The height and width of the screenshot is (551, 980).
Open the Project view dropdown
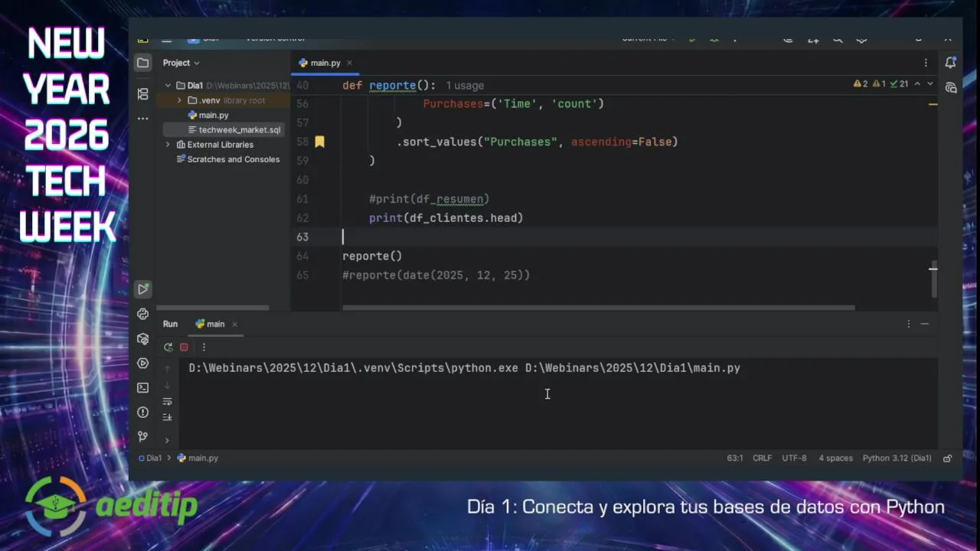[x=181, y=63]
